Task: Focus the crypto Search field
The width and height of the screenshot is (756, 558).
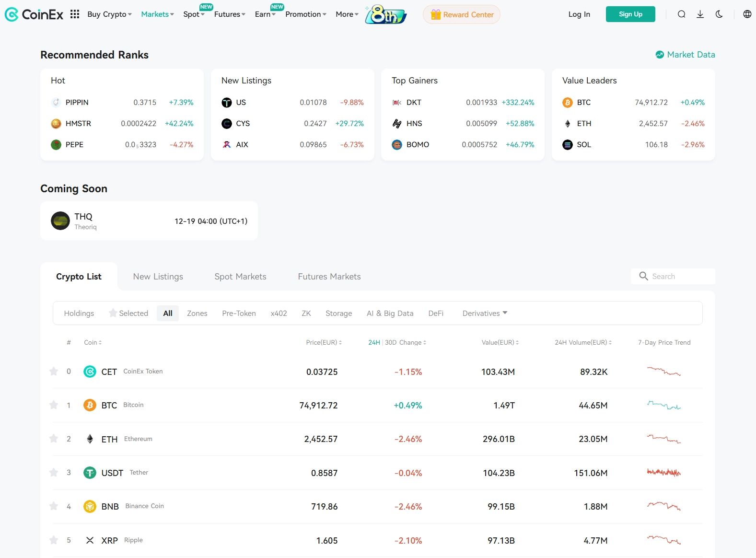Action: click(x=673, y=276)
